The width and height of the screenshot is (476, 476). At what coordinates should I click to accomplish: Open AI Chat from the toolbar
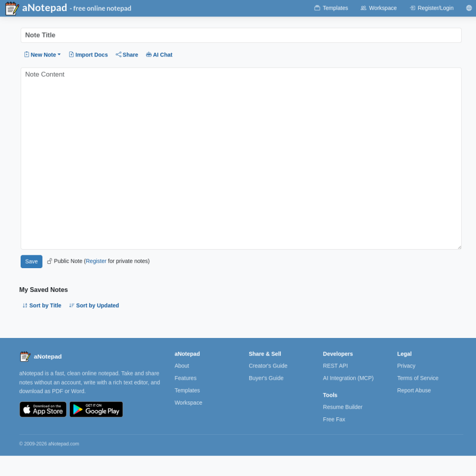coord(159,54)
